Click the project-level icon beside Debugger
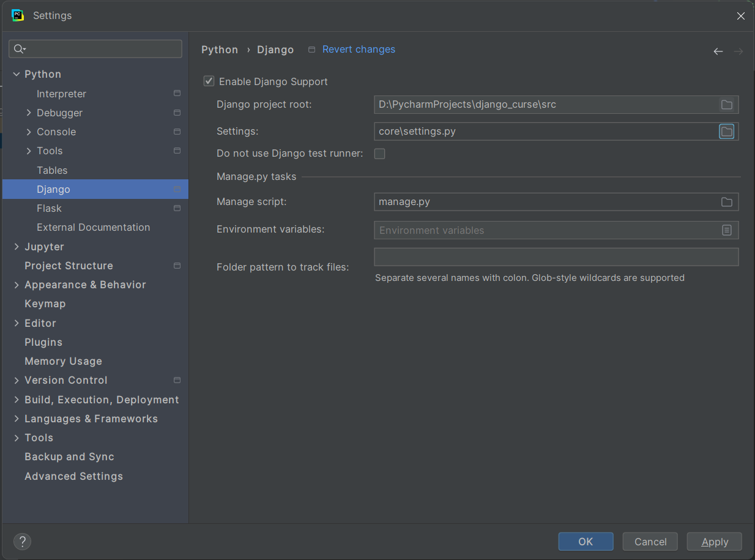 pyautogui.click(x=177, y=113)
